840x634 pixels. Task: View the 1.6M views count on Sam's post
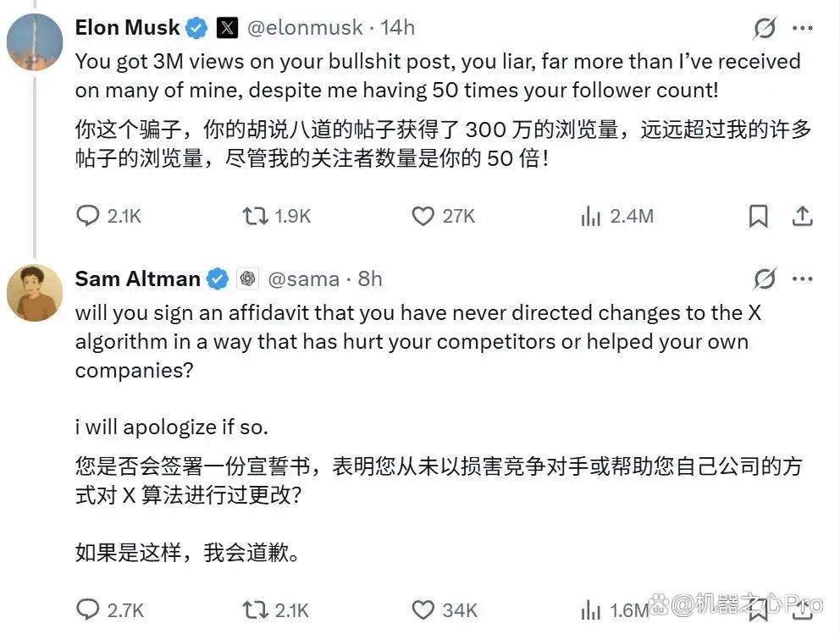pos(615,610)
